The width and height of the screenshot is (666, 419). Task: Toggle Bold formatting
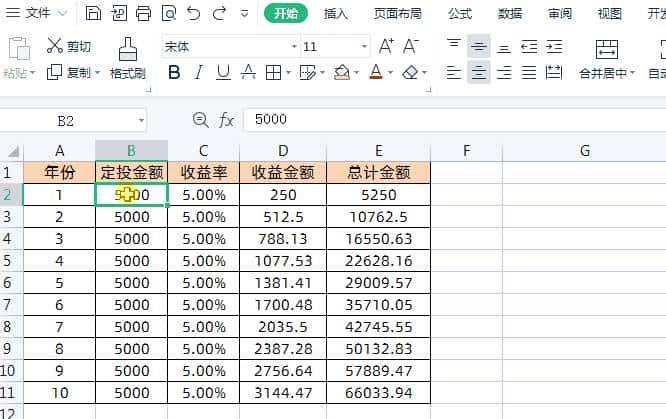click(x=174, y=73)
